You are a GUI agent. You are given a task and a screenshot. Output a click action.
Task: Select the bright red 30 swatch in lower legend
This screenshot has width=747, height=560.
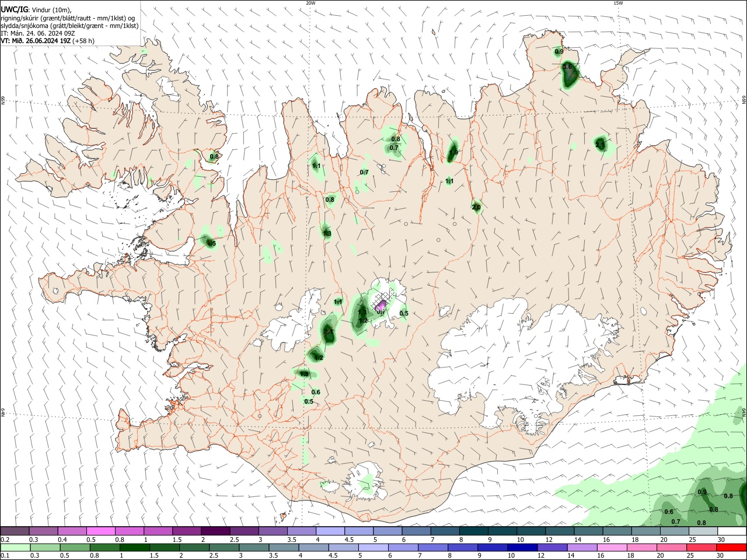tap(731, 547)
